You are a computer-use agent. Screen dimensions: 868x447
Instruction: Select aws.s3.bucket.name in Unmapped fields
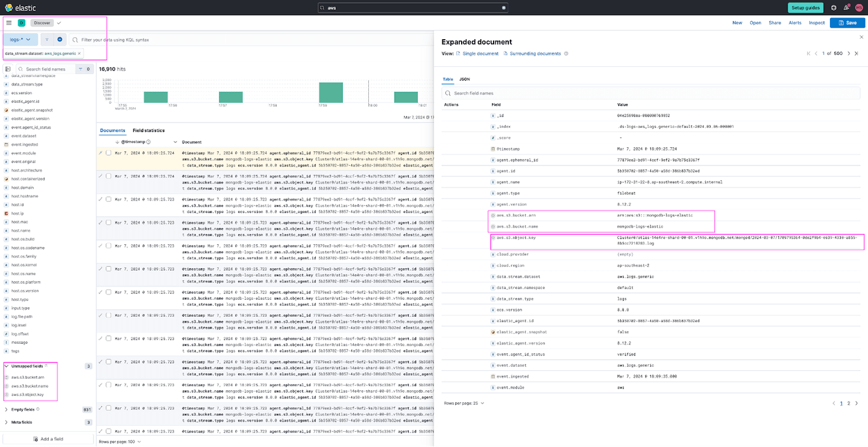pyautogui.click(x=30, y=385)
